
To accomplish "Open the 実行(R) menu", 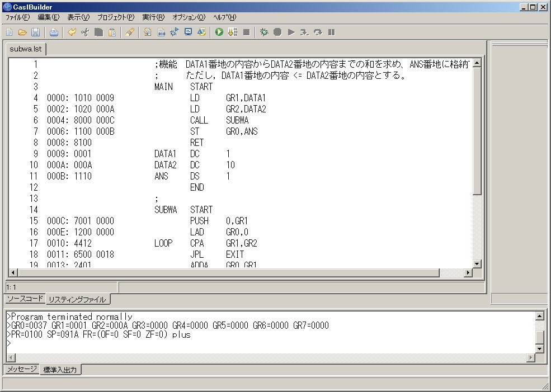I will [153, 17].
